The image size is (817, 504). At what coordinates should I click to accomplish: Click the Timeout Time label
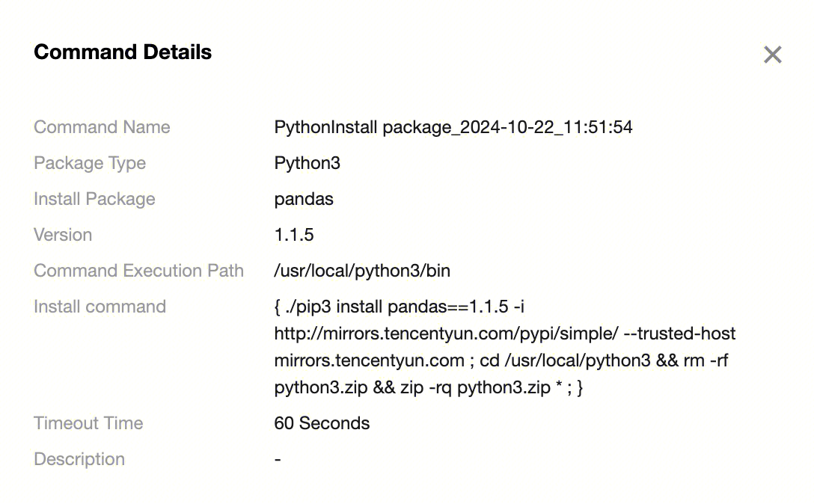click(x=88, y=423)
